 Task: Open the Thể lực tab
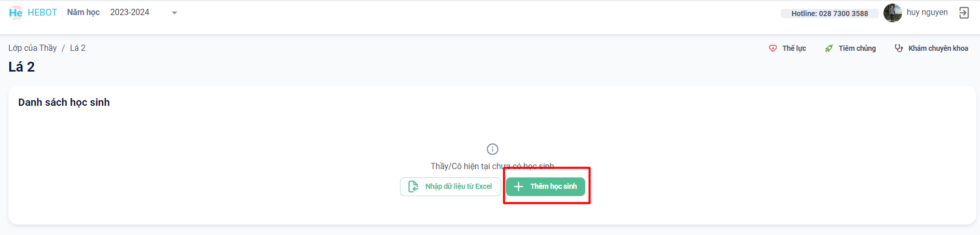pos(794,48)
